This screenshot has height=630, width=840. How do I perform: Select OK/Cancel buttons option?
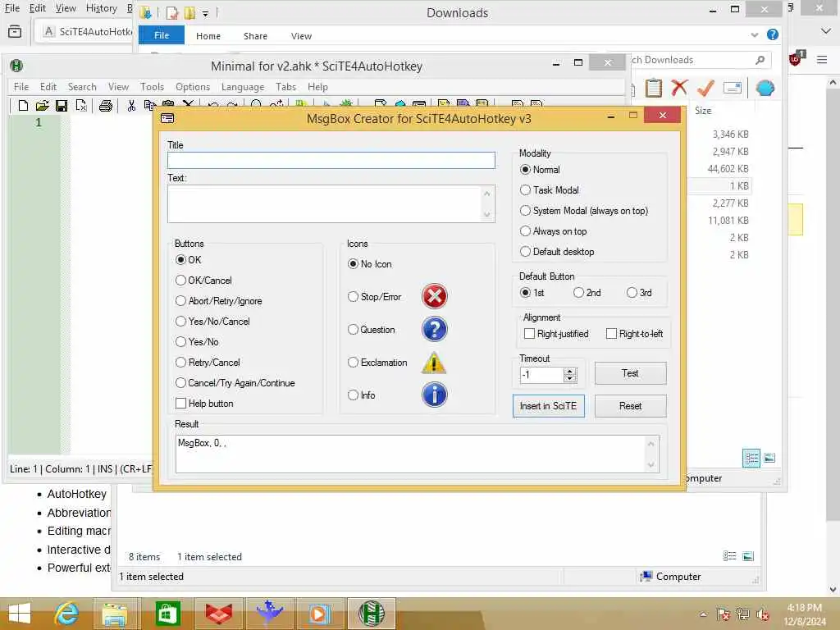coord(204,281)
